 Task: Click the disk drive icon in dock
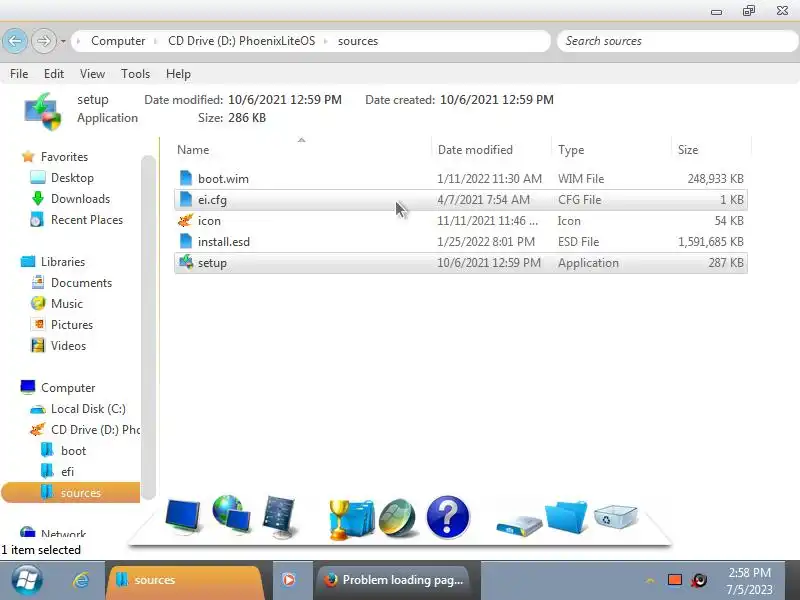(519, 526)
